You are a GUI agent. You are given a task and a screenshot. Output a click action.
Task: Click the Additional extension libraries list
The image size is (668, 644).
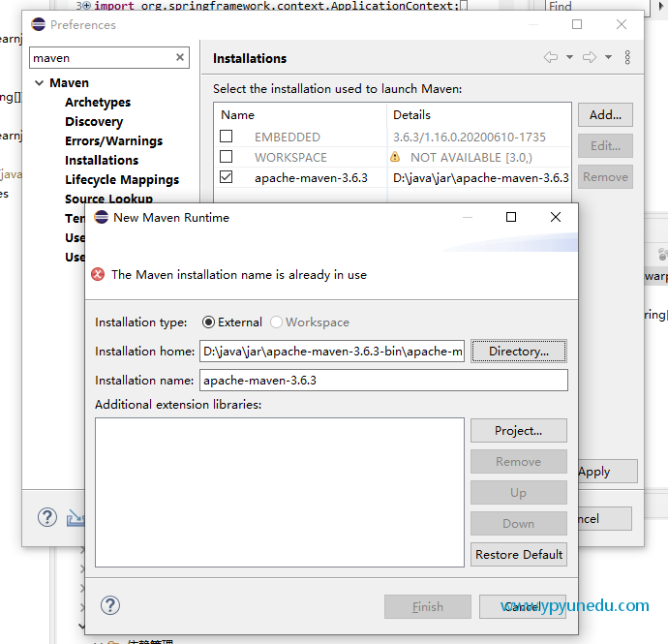pos(280,492)
